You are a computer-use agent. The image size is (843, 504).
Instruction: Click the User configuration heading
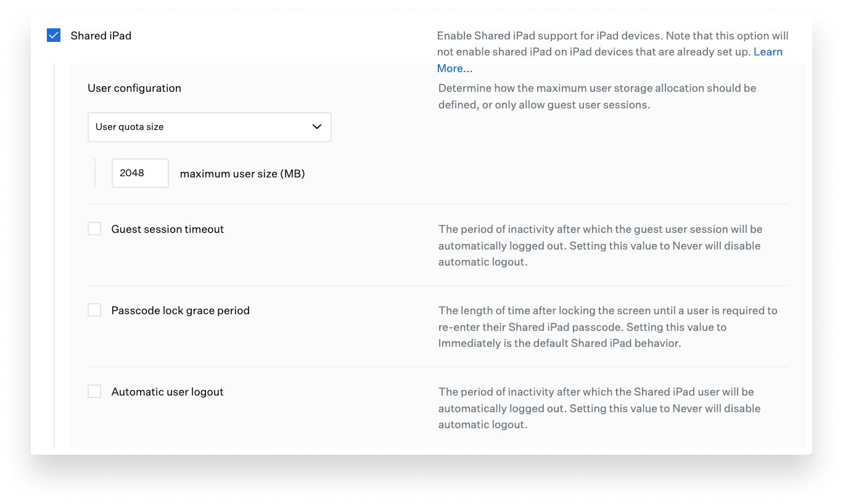pyautogui.click(x=134, y=88)
